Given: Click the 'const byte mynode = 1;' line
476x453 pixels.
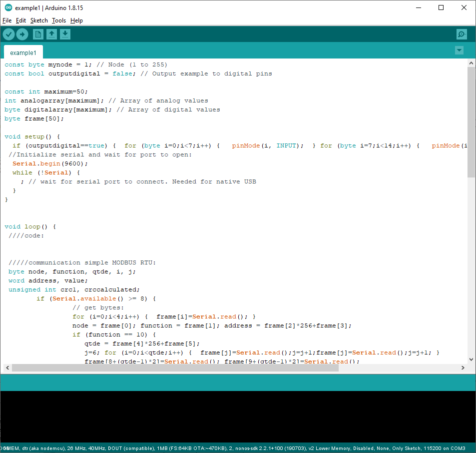Looking at the screenshot, I should point(86,64).
